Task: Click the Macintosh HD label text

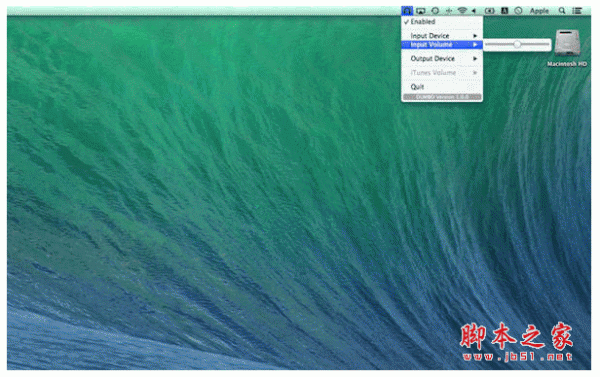Action: [567, 64]
